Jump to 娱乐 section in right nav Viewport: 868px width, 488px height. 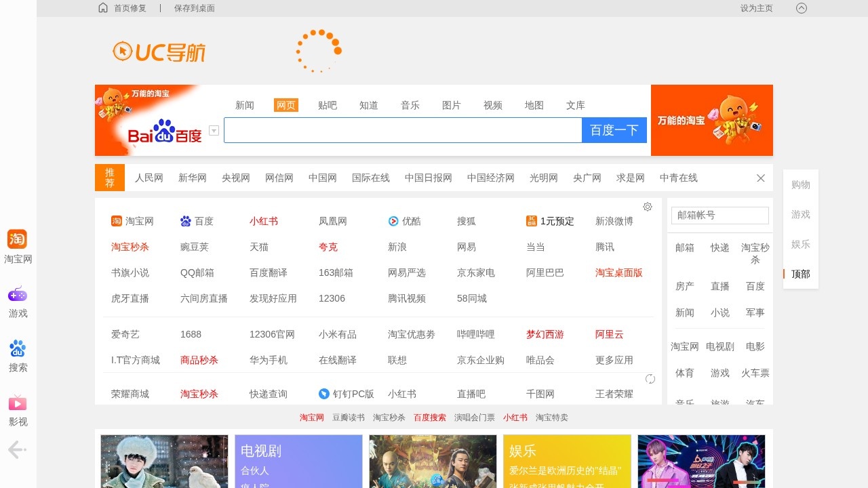[801, 244]
